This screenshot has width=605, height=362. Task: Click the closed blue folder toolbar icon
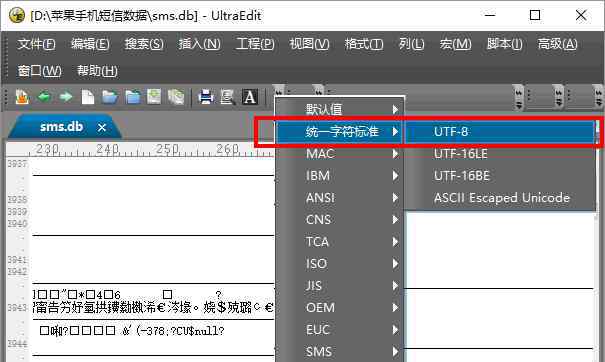tap(133, 97)
